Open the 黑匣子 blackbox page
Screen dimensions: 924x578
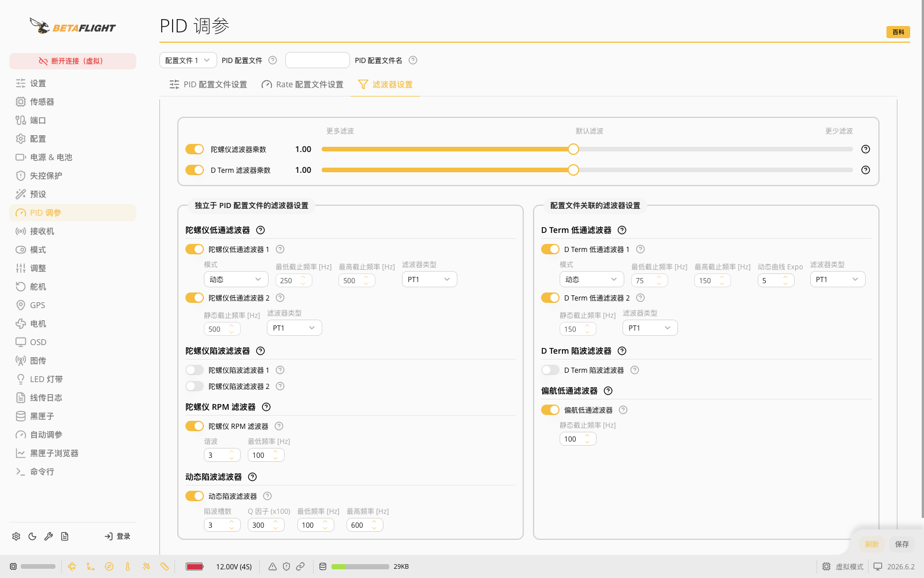coord(73,416)
